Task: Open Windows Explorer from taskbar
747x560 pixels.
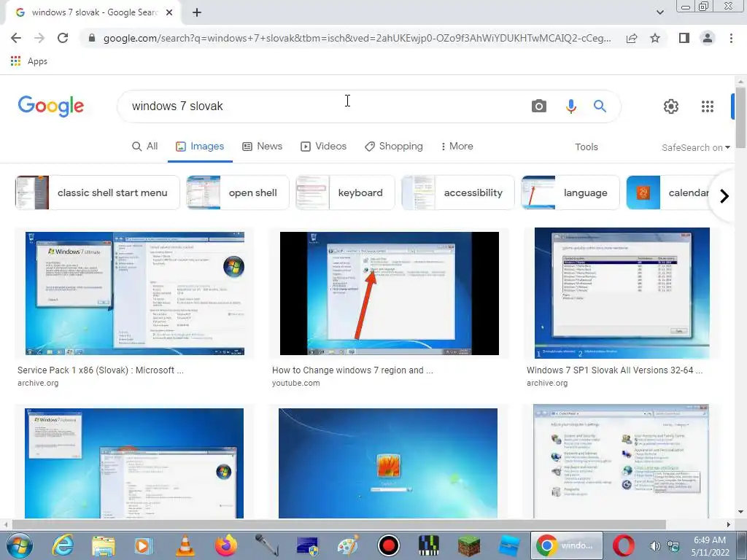Action: 103,545
